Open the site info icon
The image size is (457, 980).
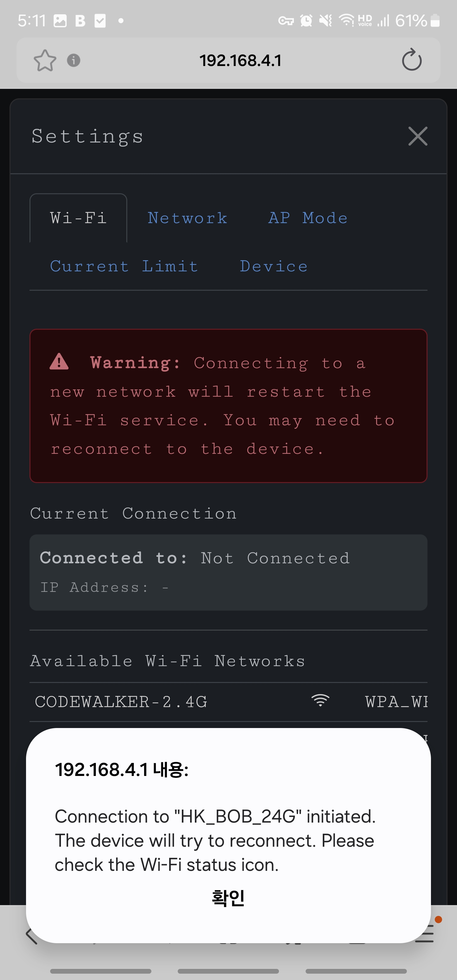click(73, 60)
